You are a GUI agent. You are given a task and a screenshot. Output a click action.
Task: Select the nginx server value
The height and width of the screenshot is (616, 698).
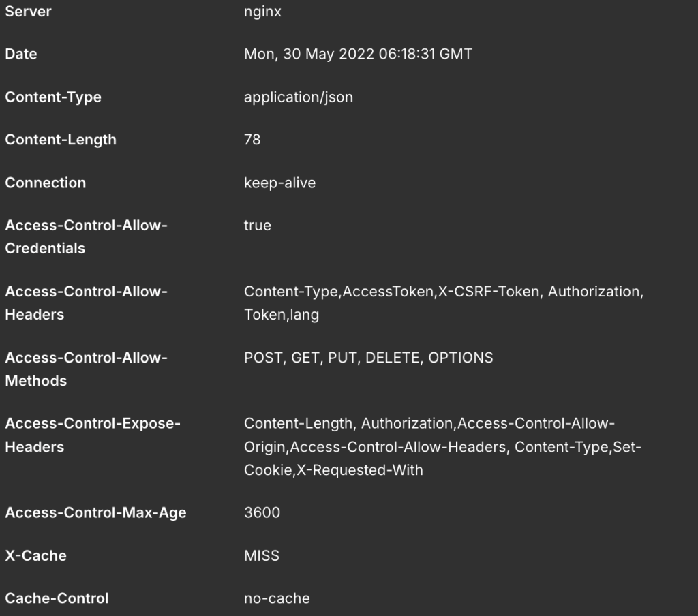262,12
